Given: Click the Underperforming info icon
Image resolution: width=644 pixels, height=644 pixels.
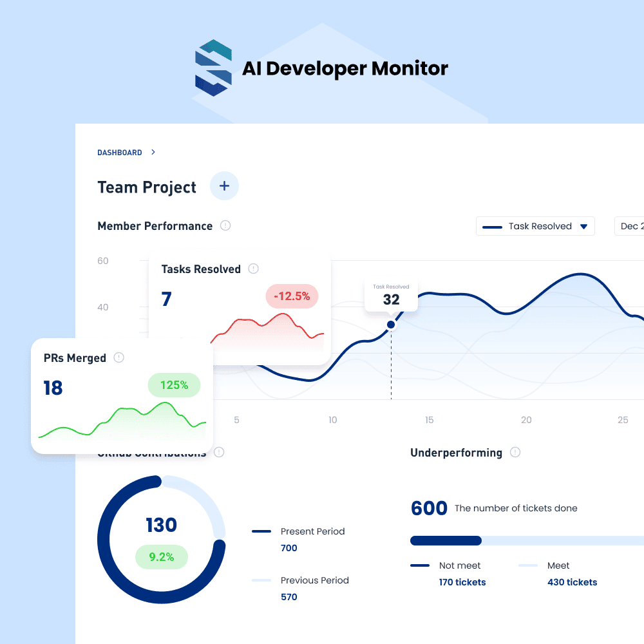Looking at the screenshot, I should click(515, 452).
